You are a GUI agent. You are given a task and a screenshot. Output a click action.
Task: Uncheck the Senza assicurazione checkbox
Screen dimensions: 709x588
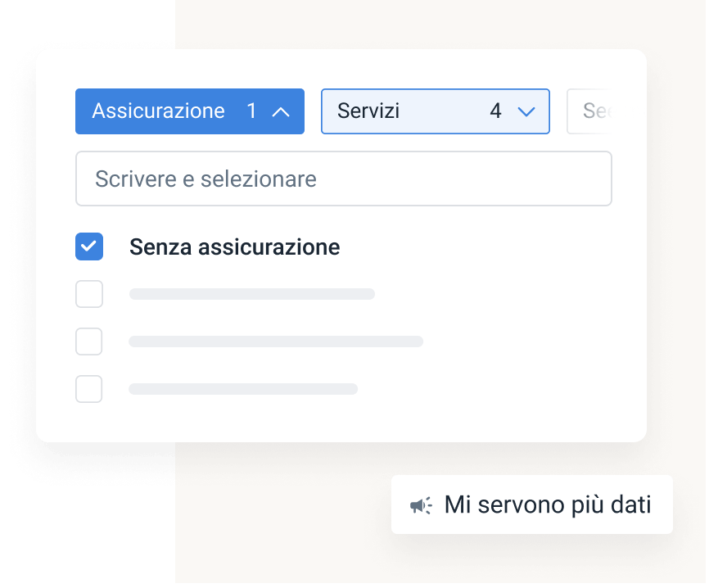pos(89,247)
